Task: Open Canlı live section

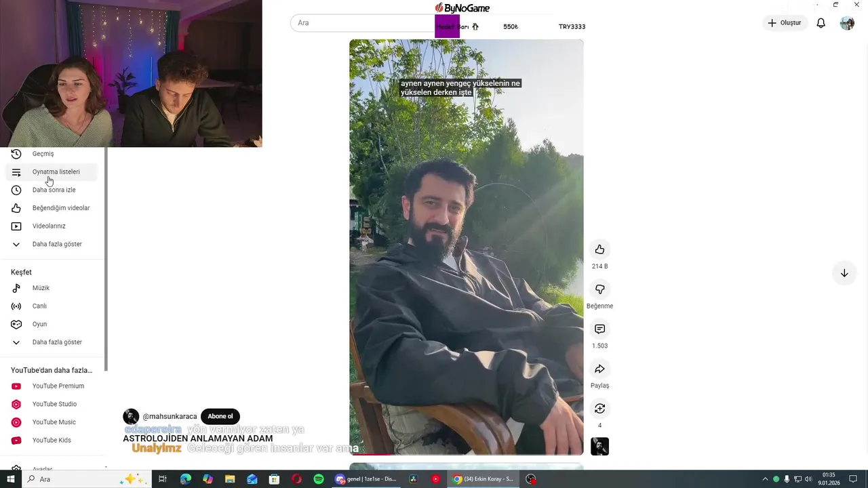Action: click(52, 306)
